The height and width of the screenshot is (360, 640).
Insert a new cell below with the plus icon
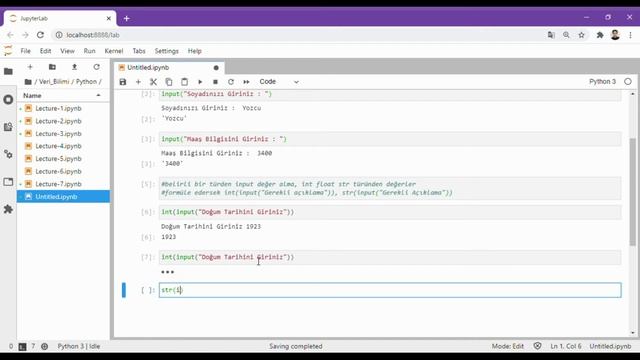(138, 82)
